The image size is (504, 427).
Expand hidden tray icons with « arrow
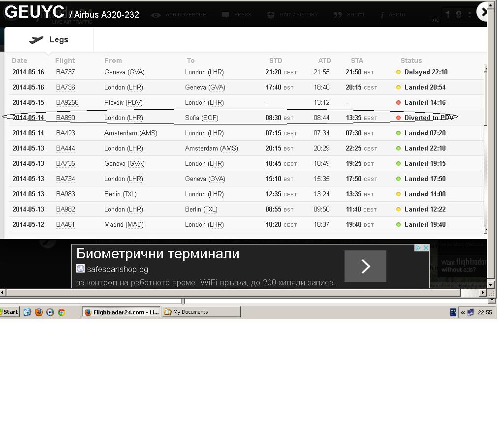pos(463,312)
